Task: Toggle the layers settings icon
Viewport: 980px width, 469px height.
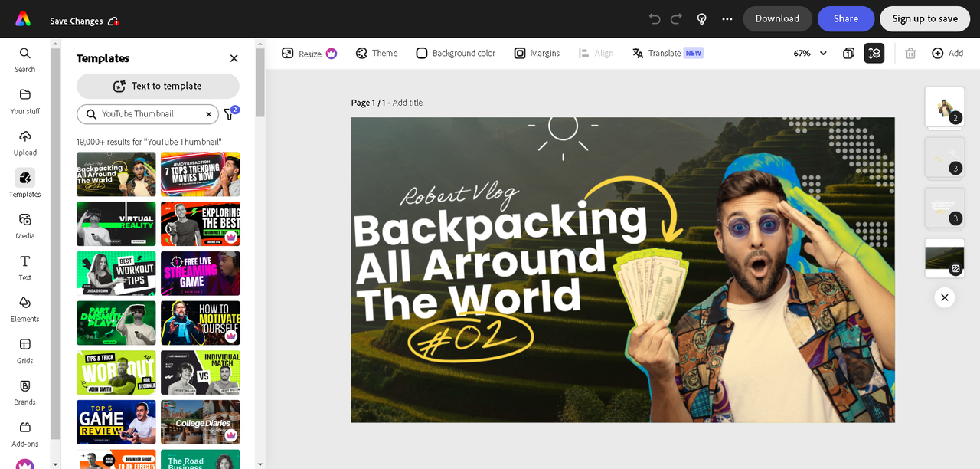Action: (874, 53)
